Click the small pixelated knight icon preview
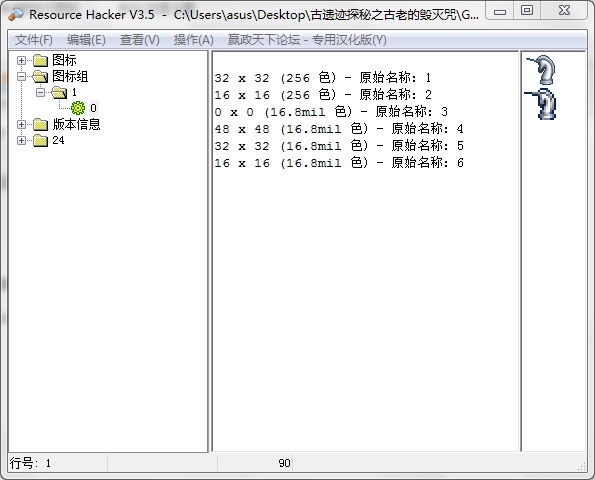Viewport: 595px width, 480px height. (x=541, y=104)
